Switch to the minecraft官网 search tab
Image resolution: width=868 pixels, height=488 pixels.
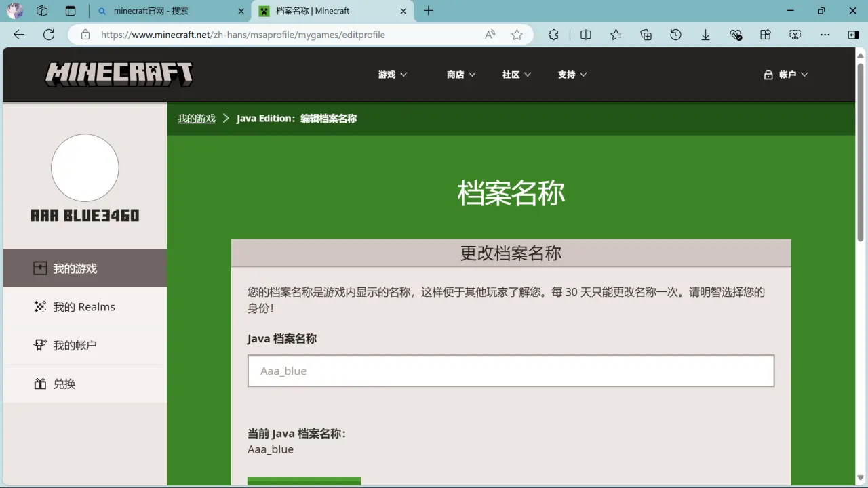(x=170, y=11)
